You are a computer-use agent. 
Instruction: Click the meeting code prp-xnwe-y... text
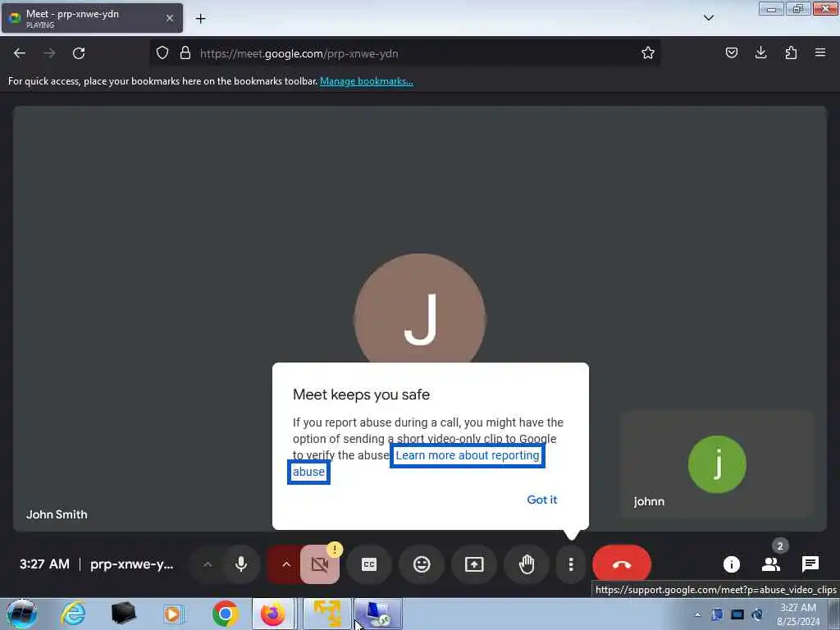pyautogui.click(x=132, y=564)
